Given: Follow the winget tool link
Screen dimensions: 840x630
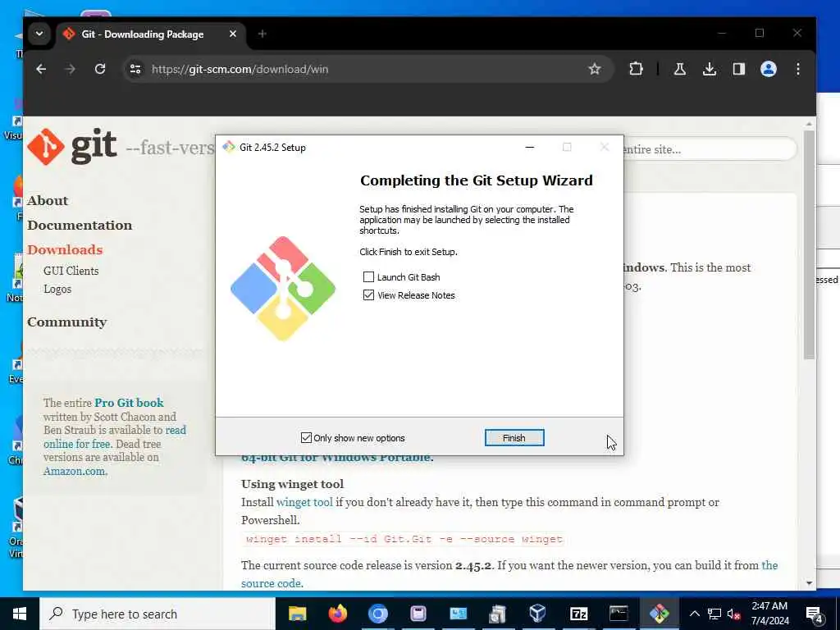Looking at the screenshot, I should tap(304, 502).
